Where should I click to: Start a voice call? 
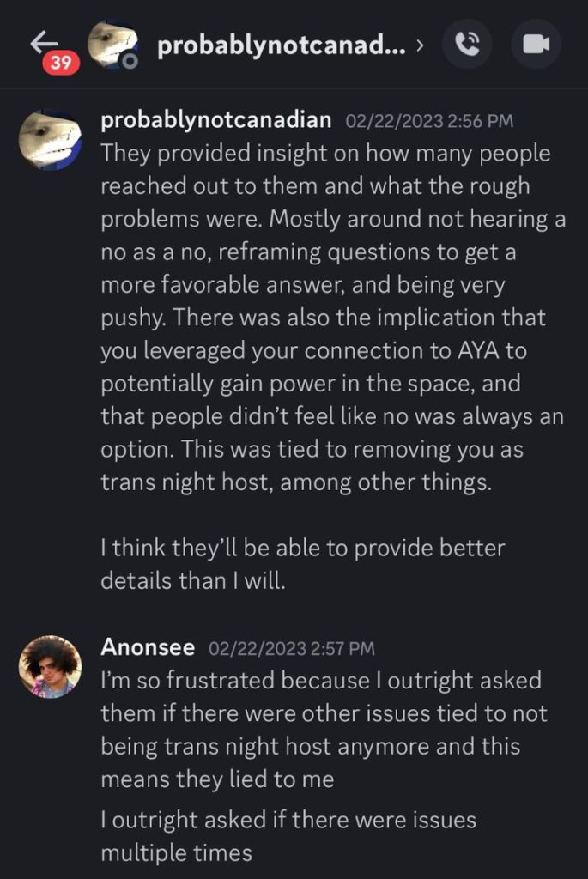tap(468, 44)
